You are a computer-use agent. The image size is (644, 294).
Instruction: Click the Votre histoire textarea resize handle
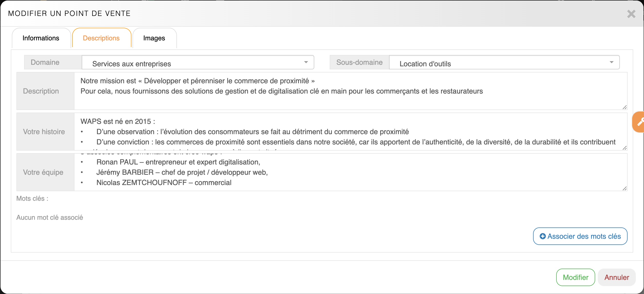(x=624, y=148)
